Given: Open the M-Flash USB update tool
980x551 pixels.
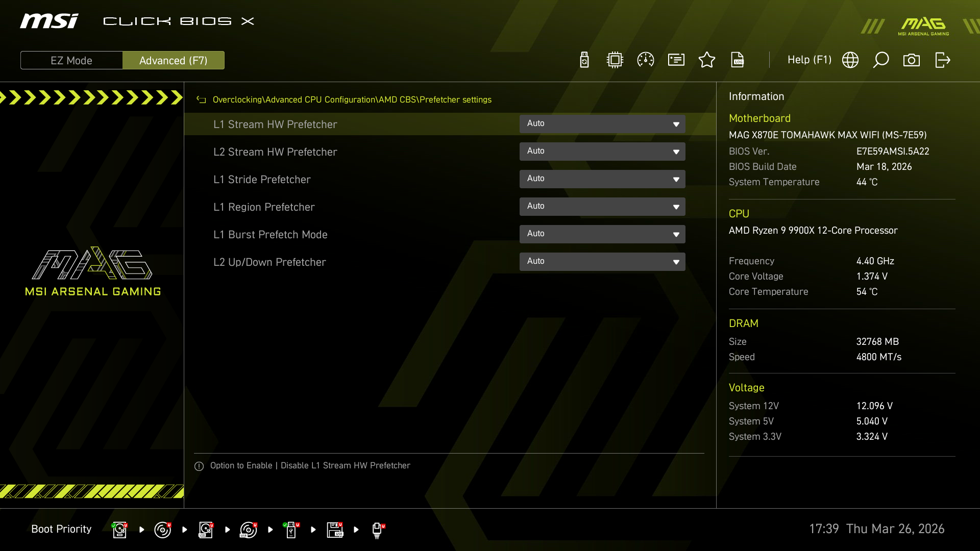Looking at the screenshot, I should pyautogui.click(x=584, y=60).
